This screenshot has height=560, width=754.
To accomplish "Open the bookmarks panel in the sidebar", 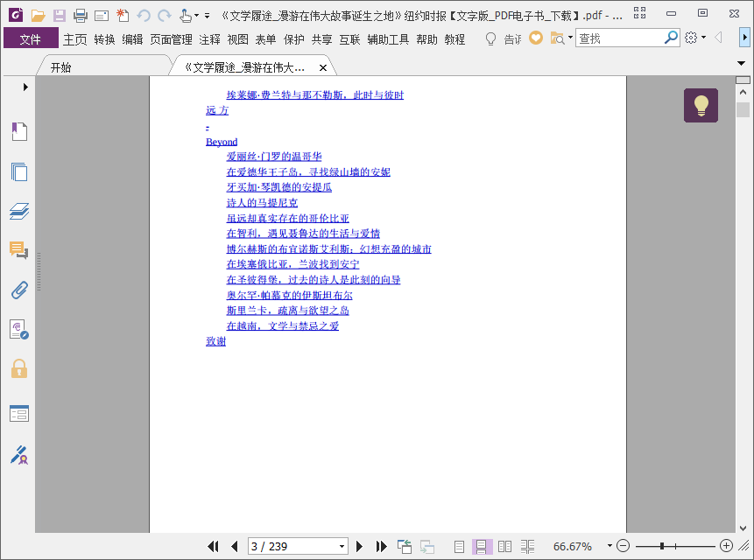I will point(19,131).
